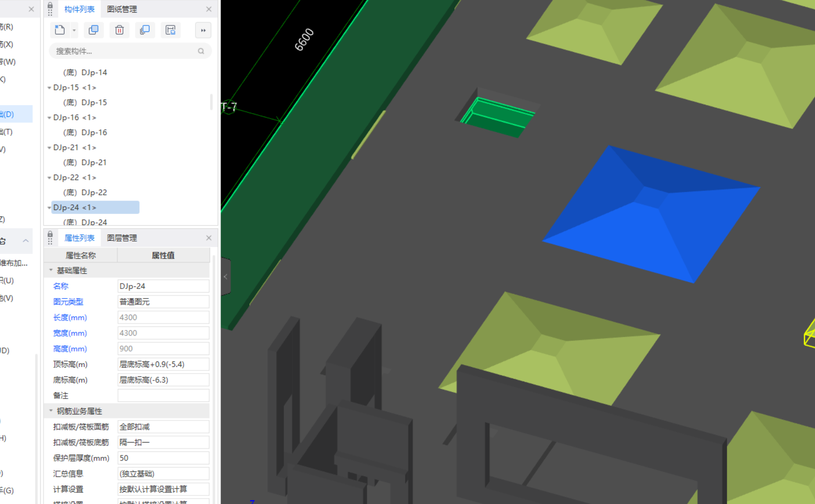This screenshot has width=815, height=504.
Task: Collapse the 钢筋业务属性 section
Action: pyautogui.click(x=50, y=410)
